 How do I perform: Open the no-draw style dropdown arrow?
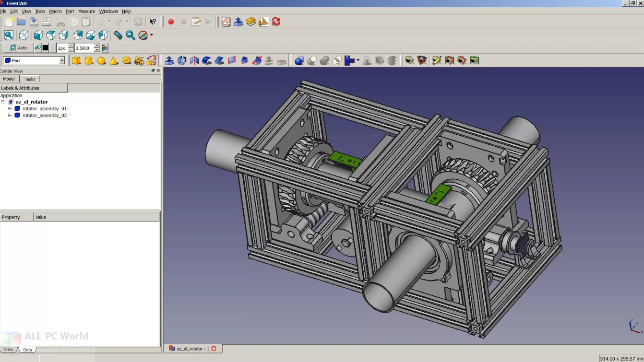coord(152,35)
